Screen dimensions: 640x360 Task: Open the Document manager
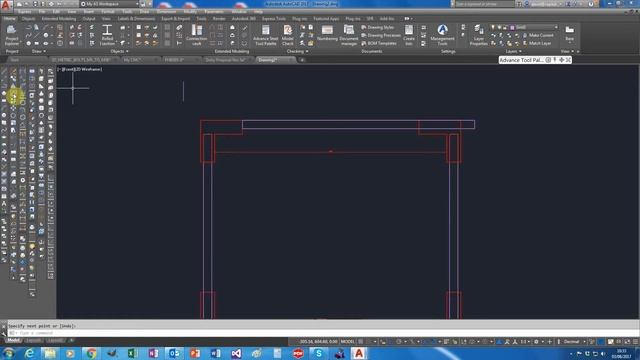(x=349, y=35)
